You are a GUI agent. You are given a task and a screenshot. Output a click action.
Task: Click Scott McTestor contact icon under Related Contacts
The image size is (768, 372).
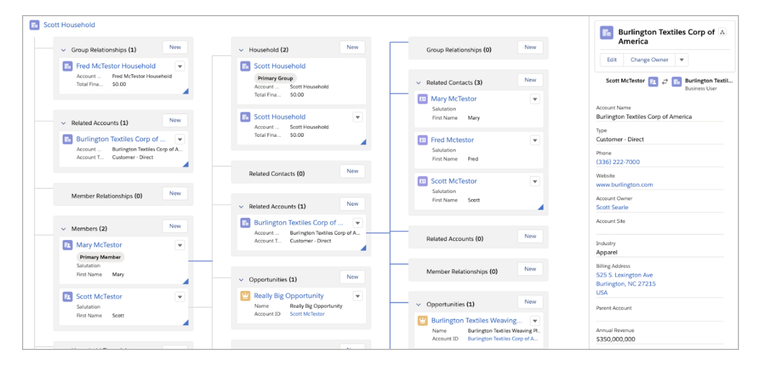(422, 181)
